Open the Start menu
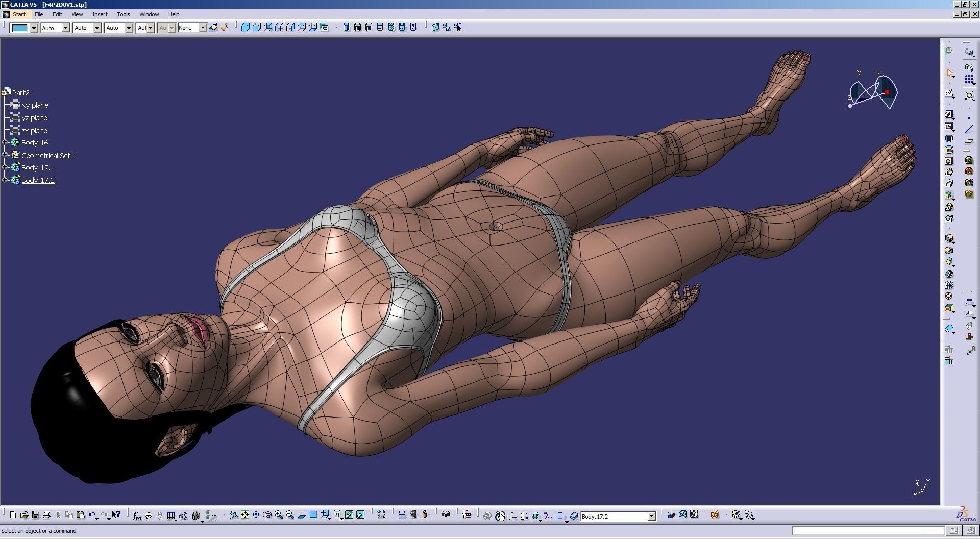This screenshot has width=980, height=539. pos(18,14)
